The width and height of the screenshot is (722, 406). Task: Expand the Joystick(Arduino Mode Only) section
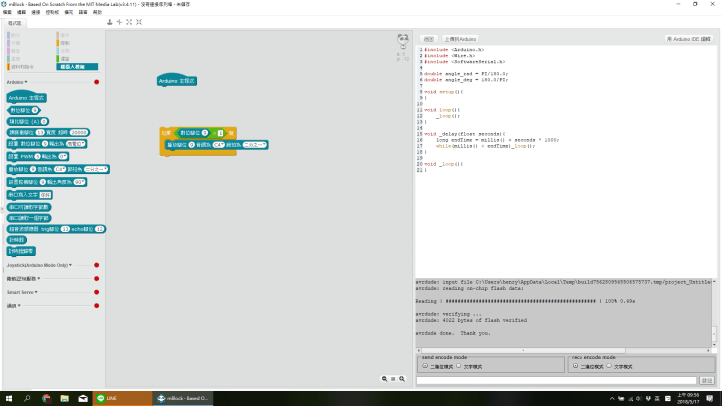40,265
